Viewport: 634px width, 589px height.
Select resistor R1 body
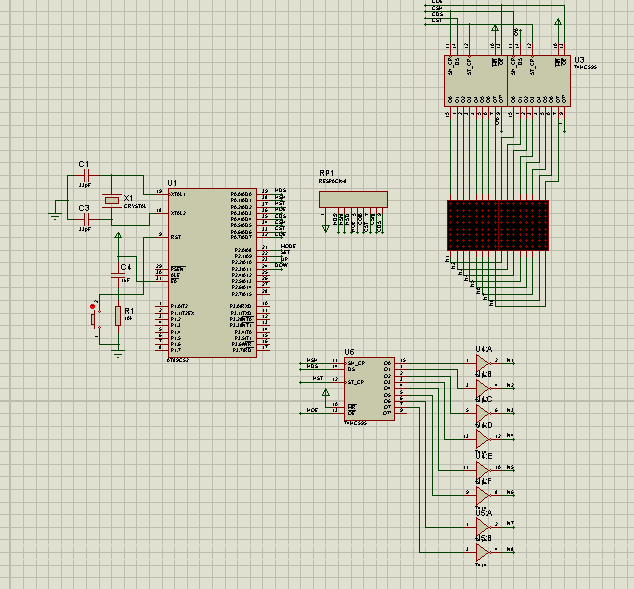pos(118,316)
